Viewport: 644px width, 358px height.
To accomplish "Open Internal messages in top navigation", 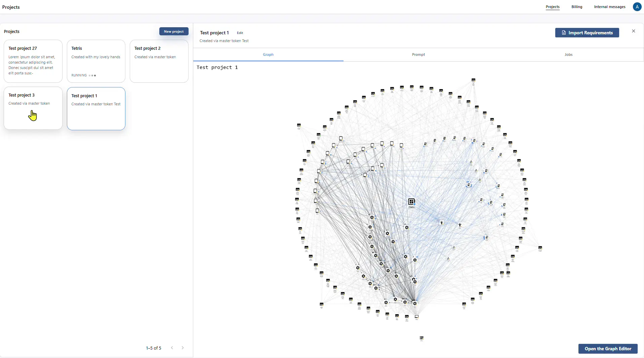I will click(x=609, y=7).
